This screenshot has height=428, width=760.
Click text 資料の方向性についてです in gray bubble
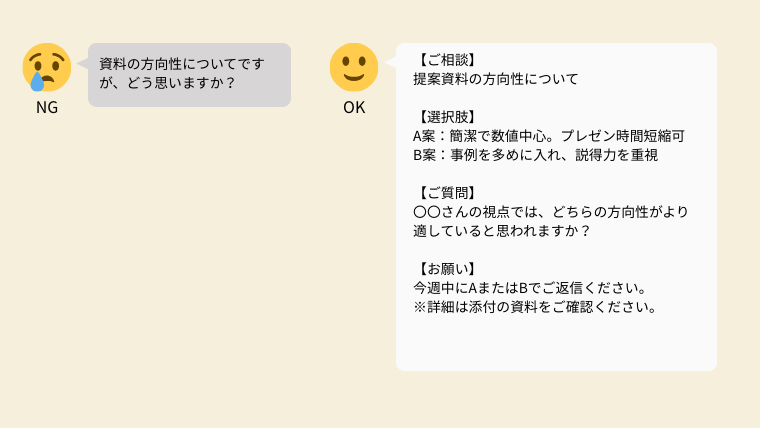pyautogui.click(x=182, y=64)
